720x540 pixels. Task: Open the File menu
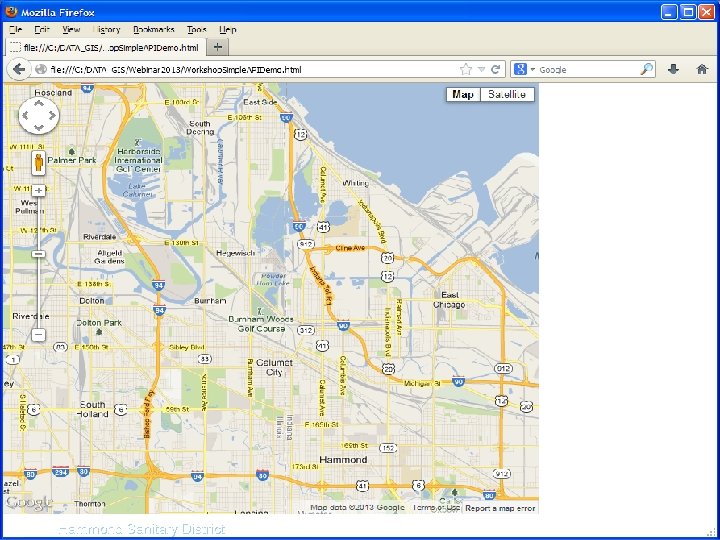pyautogui.click(x=16, y=29)
